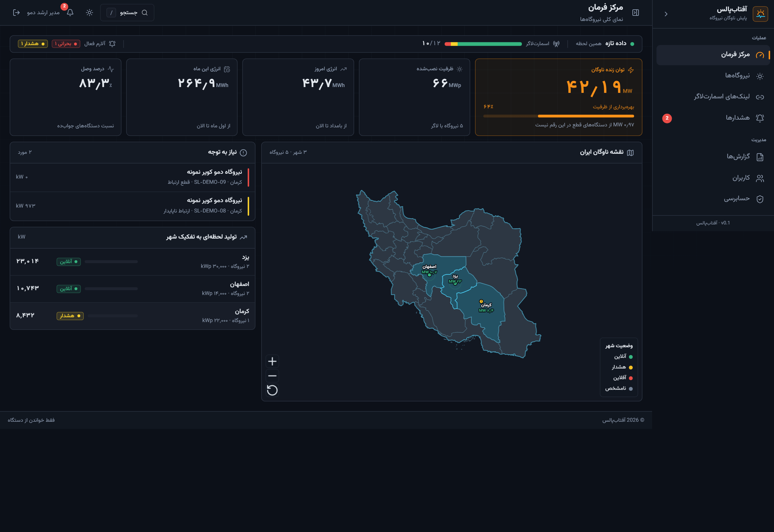Click the هشدار badge in the کرمان row
The width and height of the screenshot is (774, 532).
pos(70,316)
